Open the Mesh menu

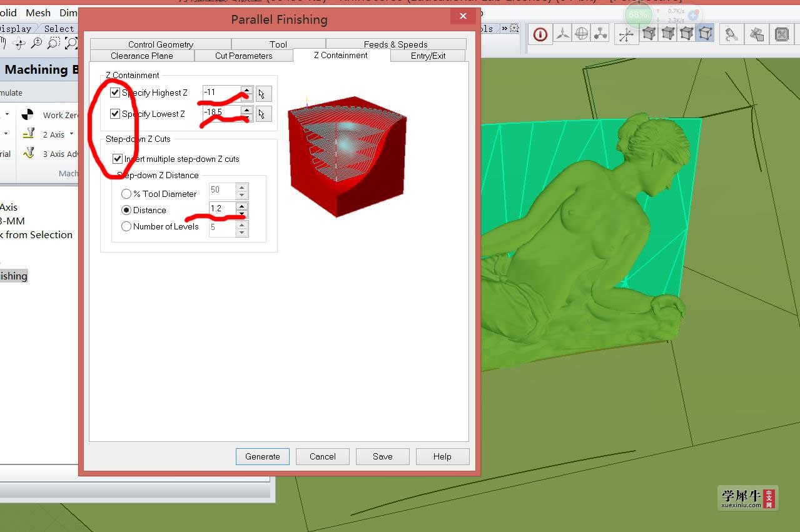[38, 13]
